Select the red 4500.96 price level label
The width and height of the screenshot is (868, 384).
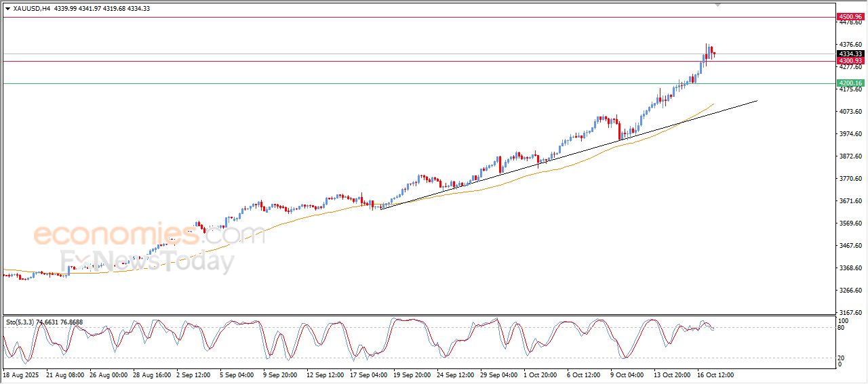click(850, 16)
